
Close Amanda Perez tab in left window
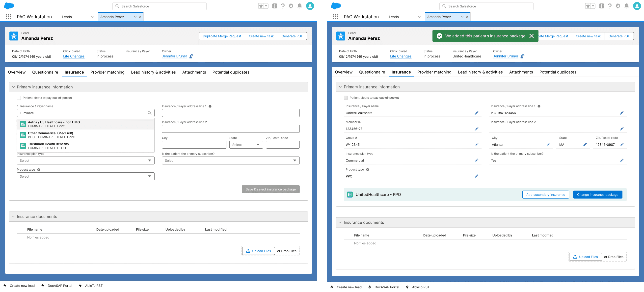pyautogui.click(x=140, y=17)
